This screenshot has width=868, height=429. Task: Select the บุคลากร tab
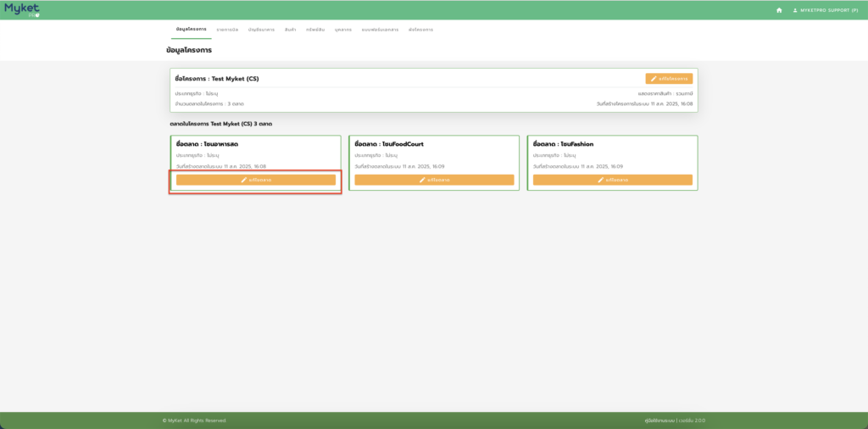343,30
